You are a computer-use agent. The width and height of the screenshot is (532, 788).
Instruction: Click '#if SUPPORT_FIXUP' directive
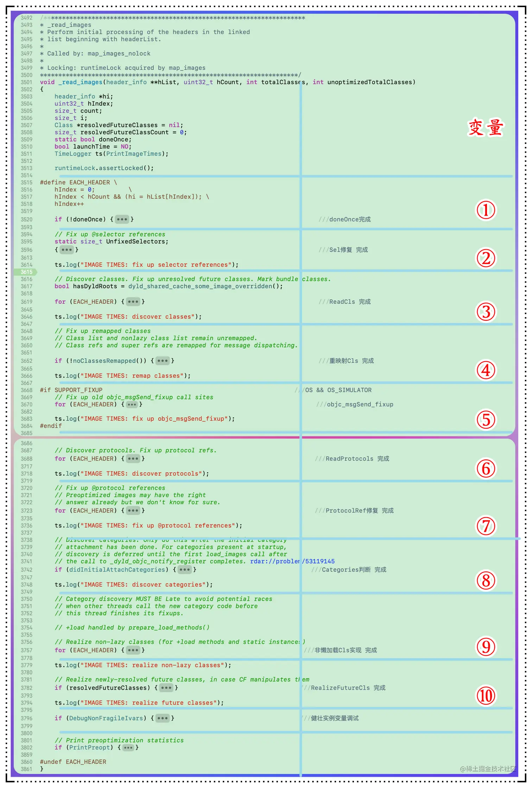[71, 390]
